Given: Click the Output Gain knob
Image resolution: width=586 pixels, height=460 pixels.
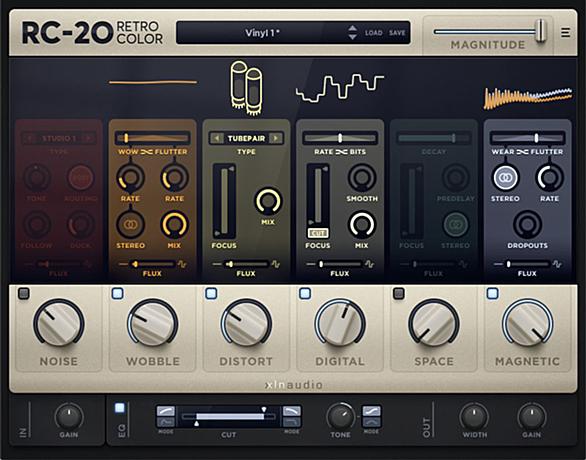Looking at the screenshot, I should [x=531, y=416].
